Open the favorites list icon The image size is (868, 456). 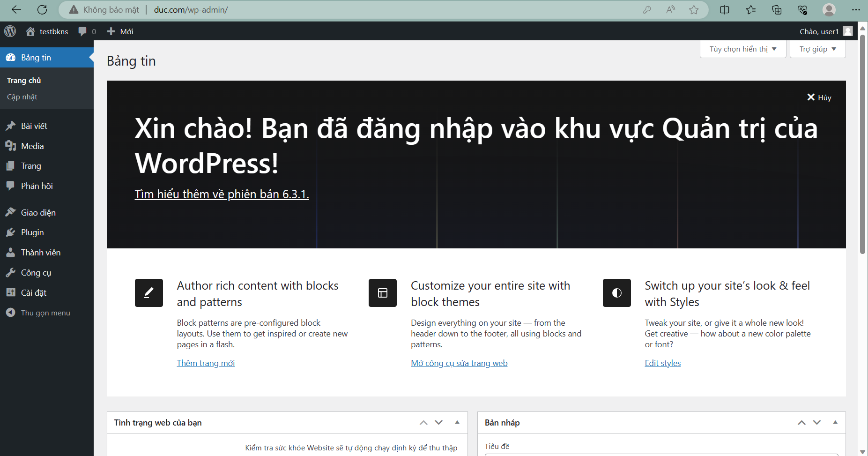(x=751, y=10)
